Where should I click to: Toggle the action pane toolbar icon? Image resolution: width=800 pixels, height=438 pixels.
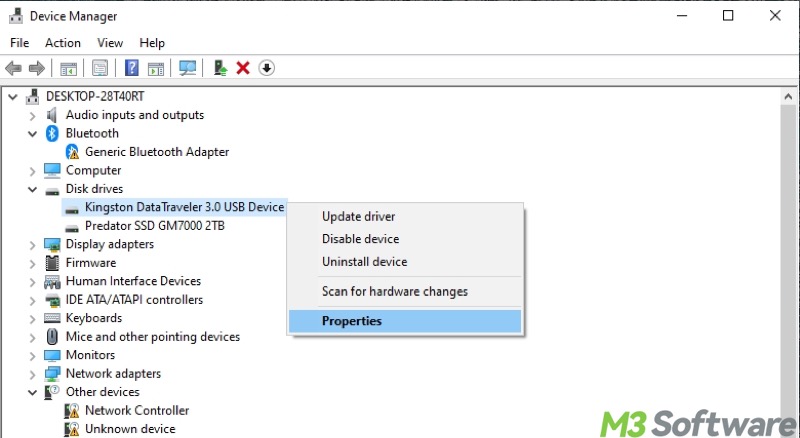(156, 68)
